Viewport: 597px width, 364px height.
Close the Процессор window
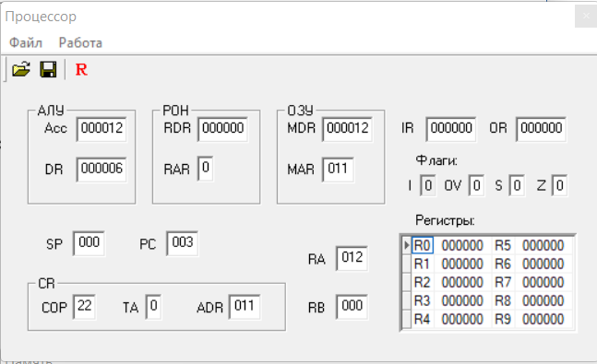586,17
